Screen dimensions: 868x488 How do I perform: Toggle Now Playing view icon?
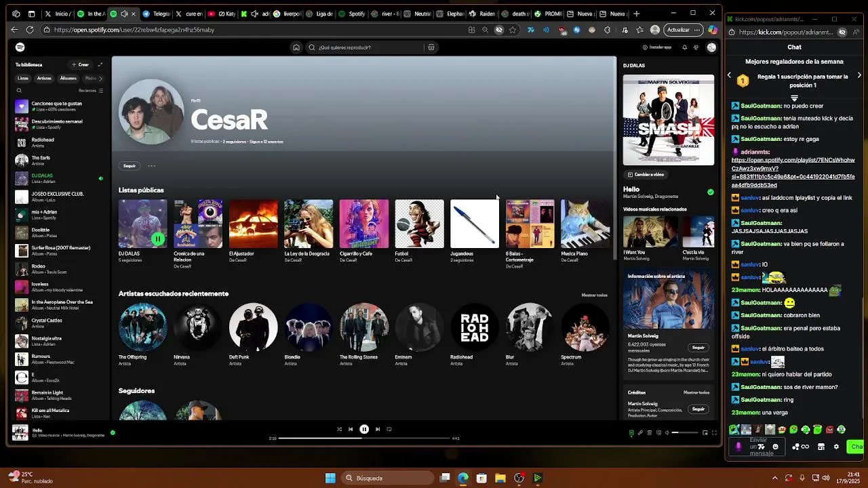coord(631,432)
